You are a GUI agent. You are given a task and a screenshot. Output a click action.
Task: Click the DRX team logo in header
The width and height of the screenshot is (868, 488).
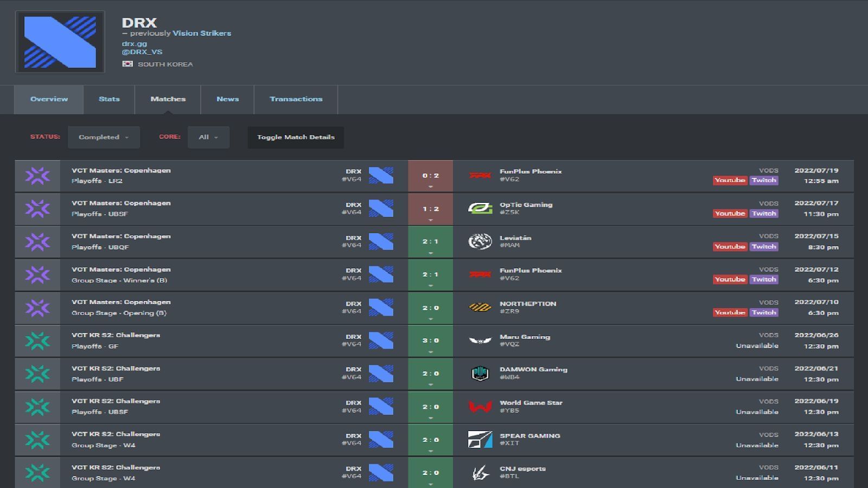click(x=60, y=42)
